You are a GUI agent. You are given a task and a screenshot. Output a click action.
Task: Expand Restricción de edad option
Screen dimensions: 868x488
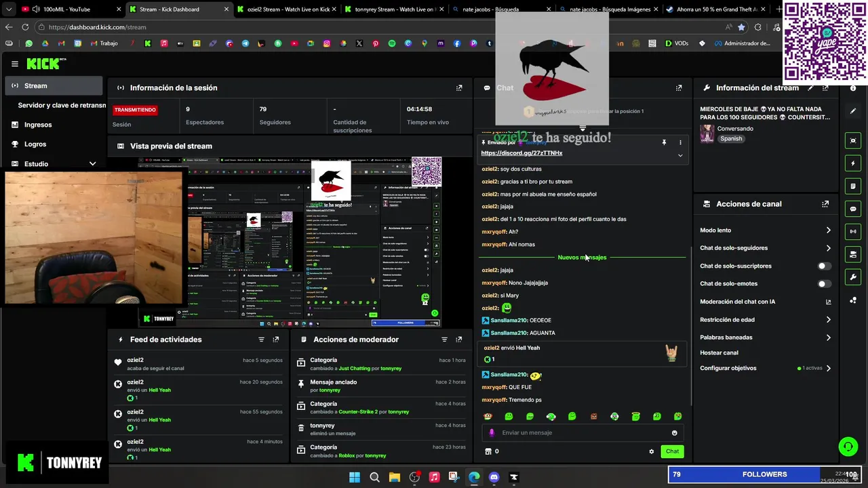tap(828, 319)
